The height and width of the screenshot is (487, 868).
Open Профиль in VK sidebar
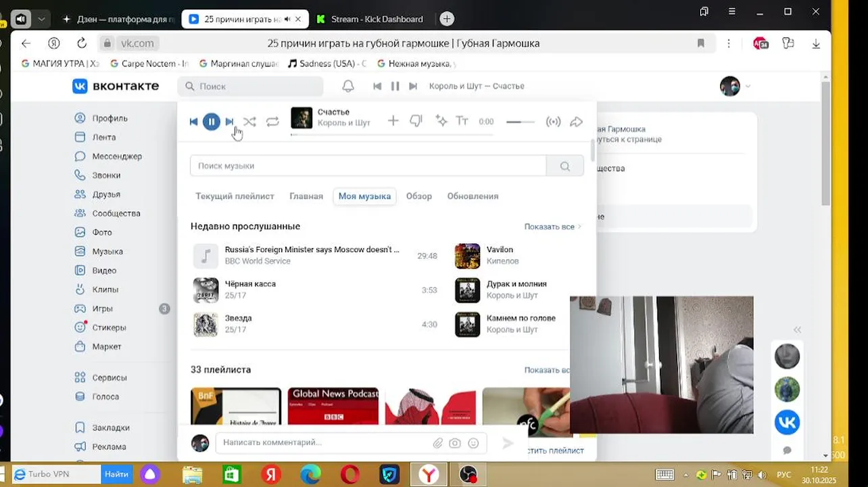[x=110, y=118]
